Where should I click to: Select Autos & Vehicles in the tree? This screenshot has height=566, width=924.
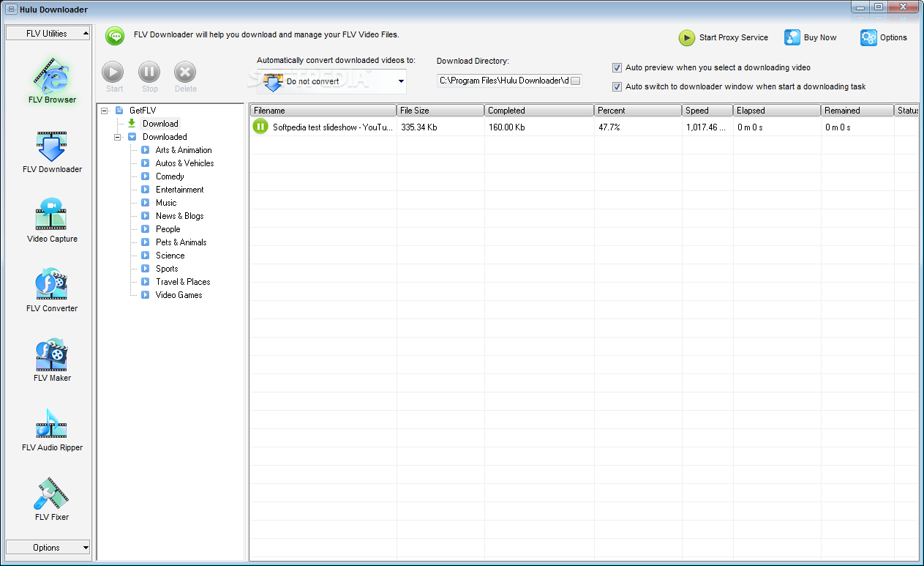pyautogui.click(x=184, y=163)
